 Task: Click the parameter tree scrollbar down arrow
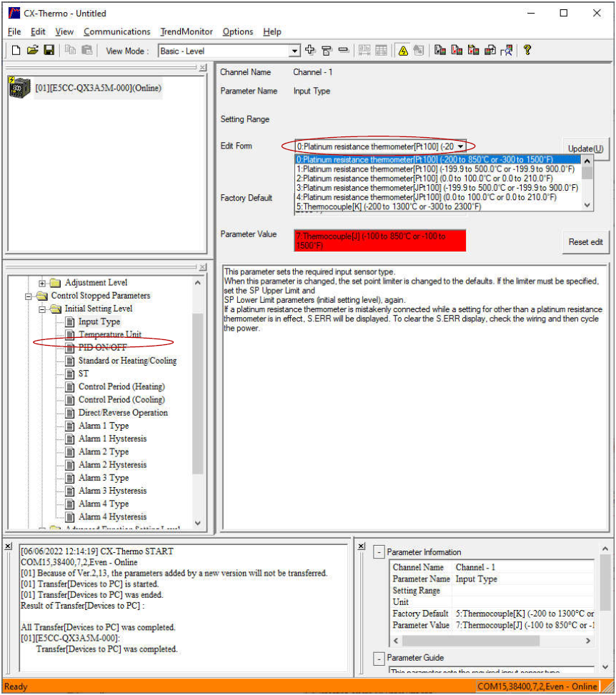coord(198,523)
